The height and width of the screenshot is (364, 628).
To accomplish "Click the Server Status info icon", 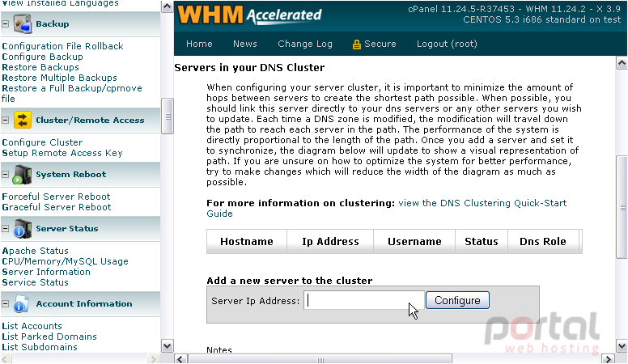I will pos(22,229).
